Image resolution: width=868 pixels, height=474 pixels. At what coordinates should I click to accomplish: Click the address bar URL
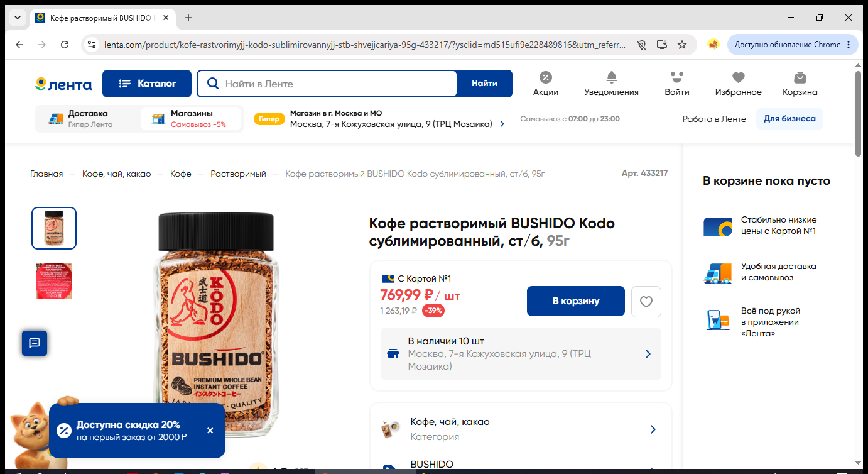click(x=365, y=45)
